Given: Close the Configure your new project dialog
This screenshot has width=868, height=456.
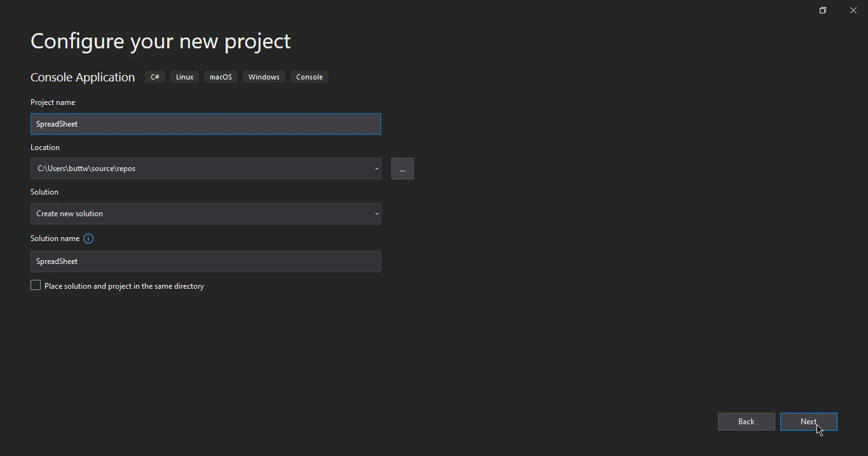Looking at the screenshot, I should click(853, 10).
